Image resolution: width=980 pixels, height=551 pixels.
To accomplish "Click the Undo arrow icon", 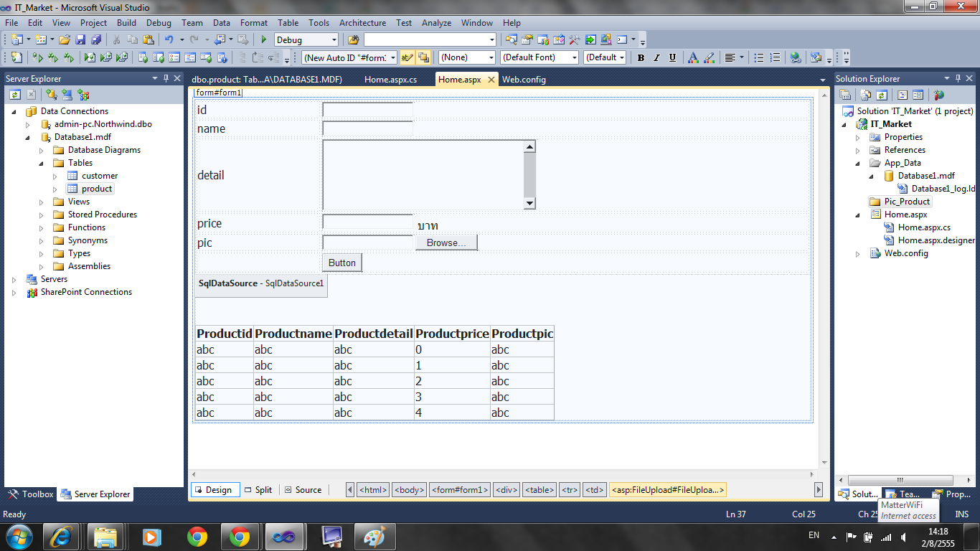I will [169, 39].
